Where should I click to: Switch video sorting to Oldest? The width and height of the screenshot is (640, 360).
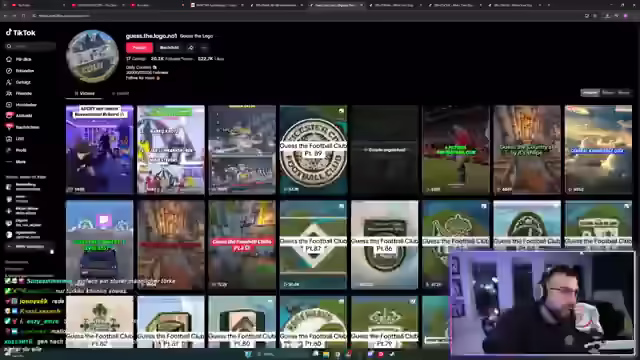point(623,93)
